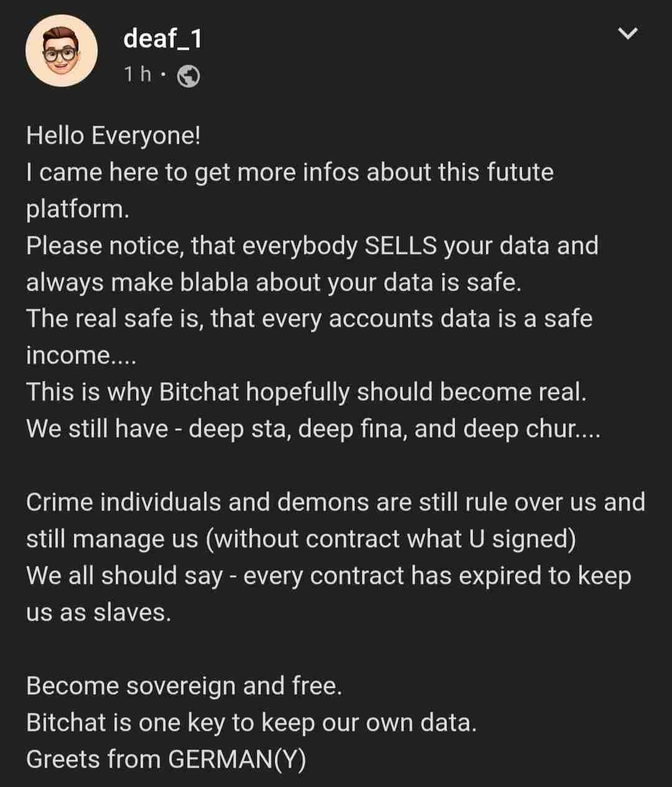Click the line 'I came here to get more infos'
Image resolution: width=672 pixels, height=787 pixels.
pyautogui.click(x=289, y=172)
